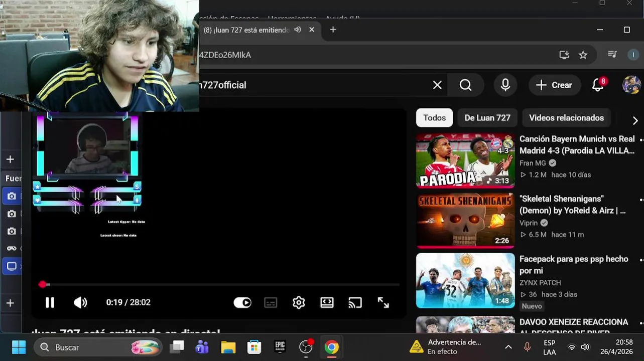
Task: Cast video to a TV
Action: (x=355, y=302)
